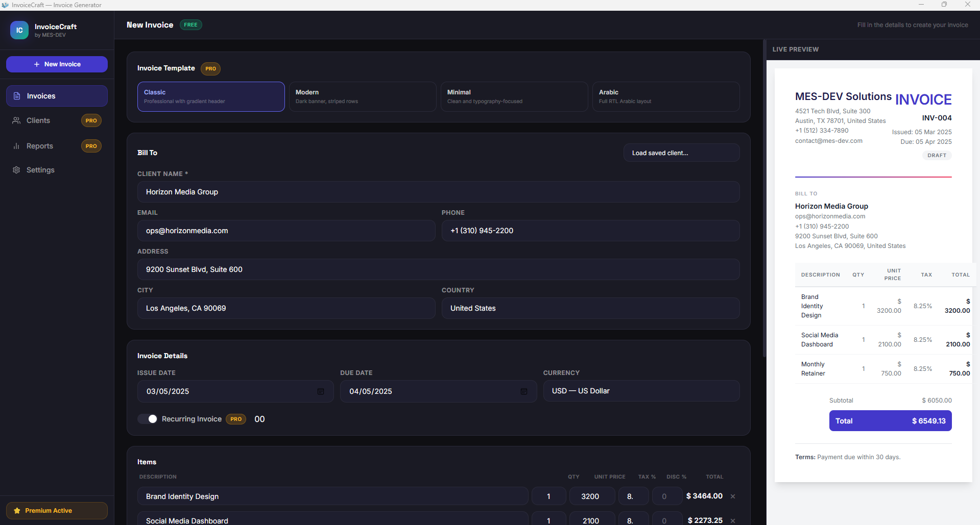
Task: Remove the Brand Identity Design item row
Action: [733, 496]
